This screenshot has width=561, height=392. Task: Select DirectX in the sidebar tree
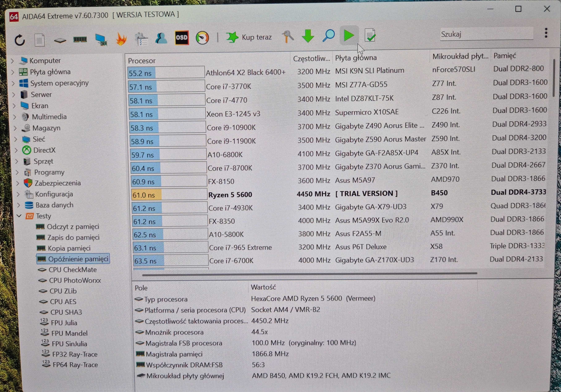44,150
